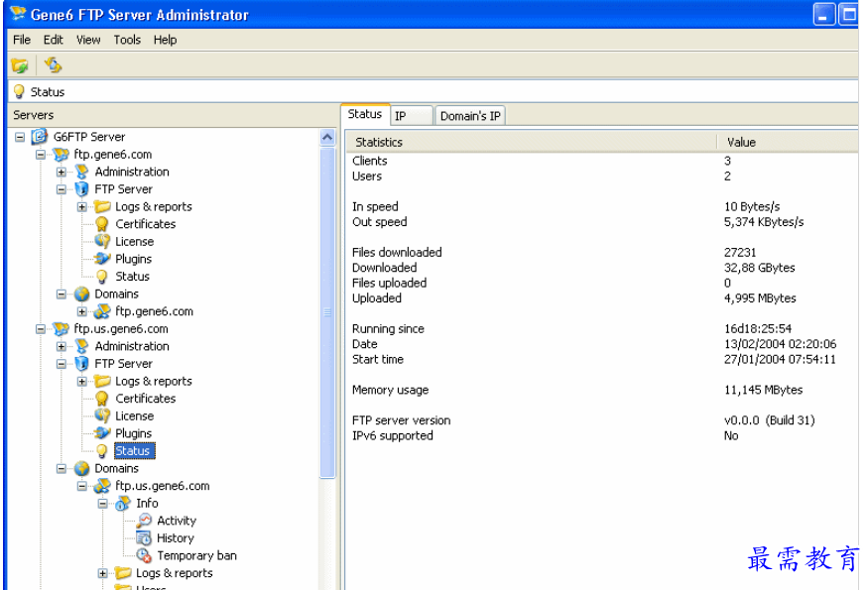Click the Temporary ban clock icon

[144, 555]
